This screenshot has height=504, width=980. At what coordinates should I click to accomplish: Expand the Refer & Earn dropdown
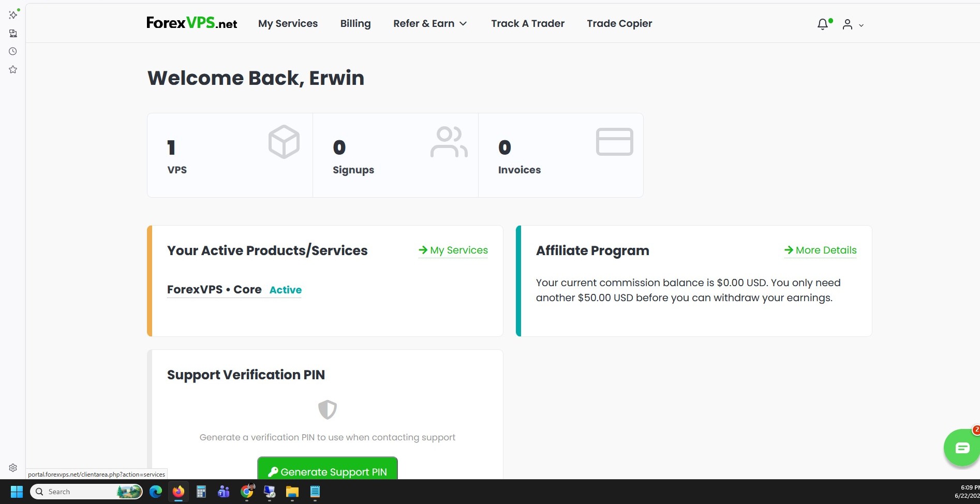[x=430, y=23]
